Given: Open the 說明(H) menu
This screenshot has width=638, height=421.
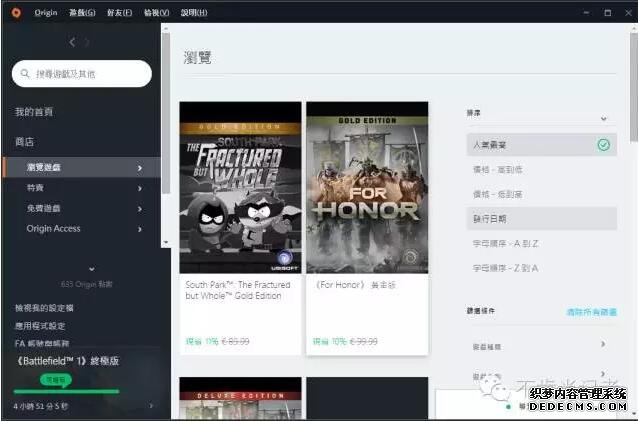Looking at the screenshot, I should [x=194, y=13].
